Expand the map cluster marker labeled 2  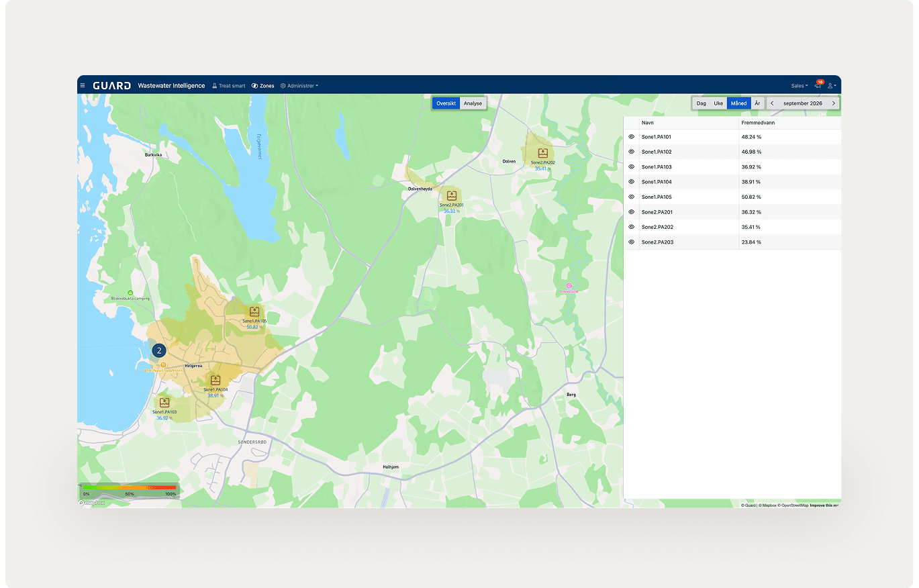pos(159,350)
